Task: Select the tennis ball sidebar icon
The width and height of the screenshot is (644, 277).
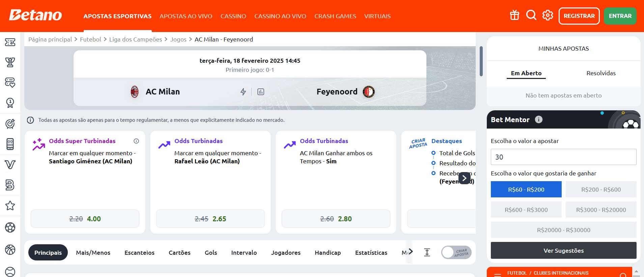Action: 10,272
